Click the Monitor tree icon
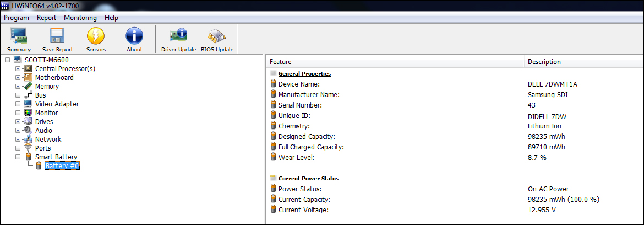This screenshot has height=225, width=644. (x=28, y=113)
